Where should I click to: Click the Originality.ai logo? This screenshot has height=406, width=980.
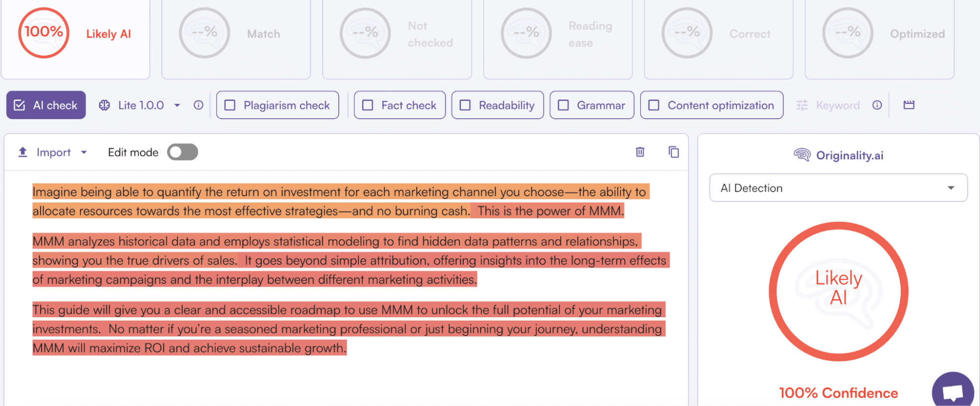838,155
